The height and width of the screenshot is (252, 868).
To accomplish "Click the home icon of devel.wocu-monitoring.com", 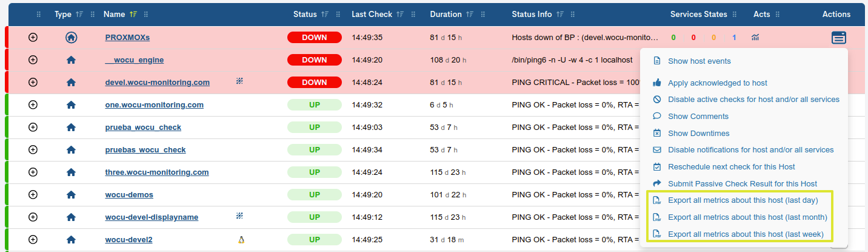I will [x=71, y=83].
